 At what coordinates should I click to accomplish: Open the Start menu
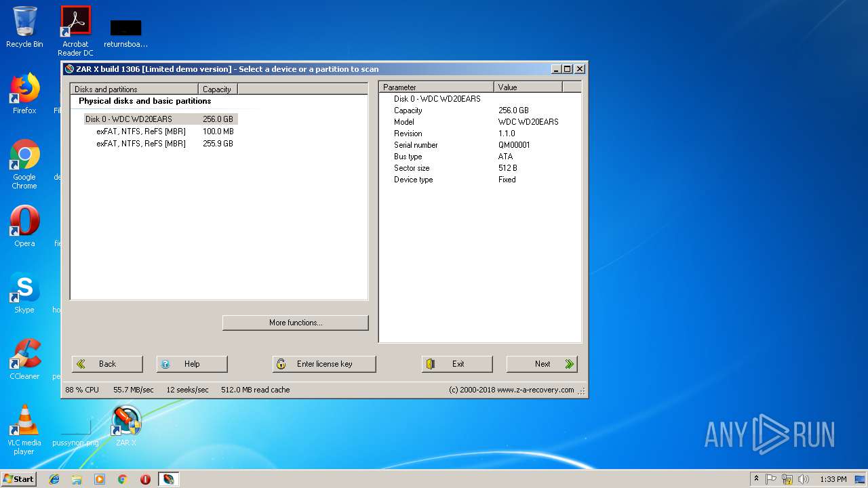coord(18,479)
